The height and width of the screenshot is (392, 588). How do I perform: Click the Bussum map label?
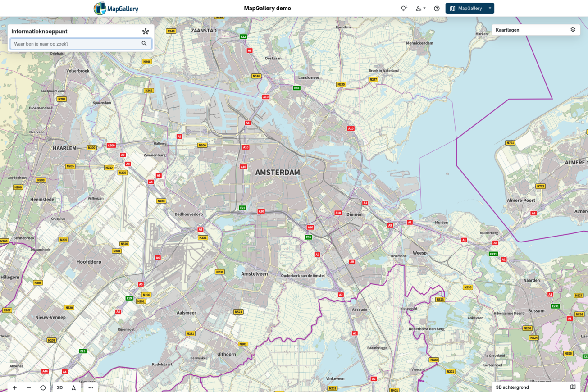pos(536,311)
